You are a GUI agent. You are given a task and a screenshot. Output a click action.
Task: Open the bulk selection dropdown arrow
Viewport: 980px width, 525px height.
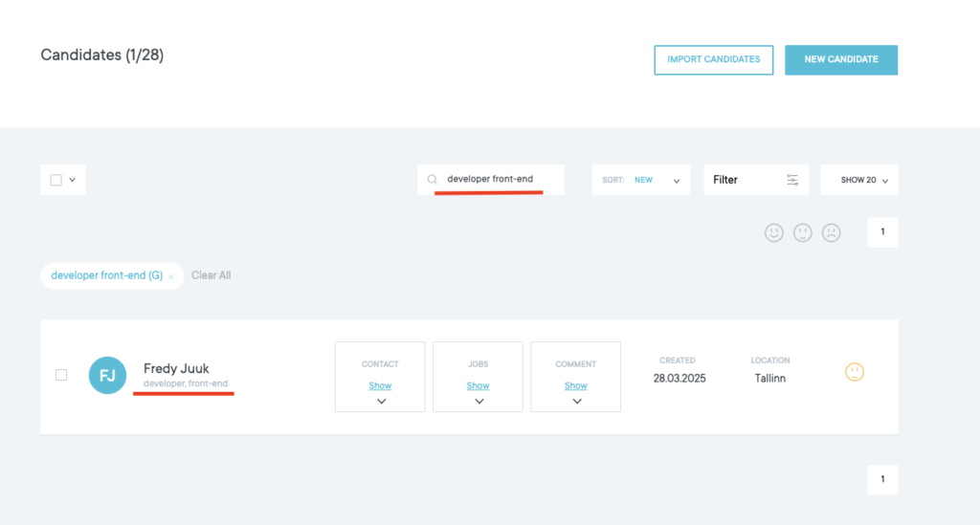[73, 180]
